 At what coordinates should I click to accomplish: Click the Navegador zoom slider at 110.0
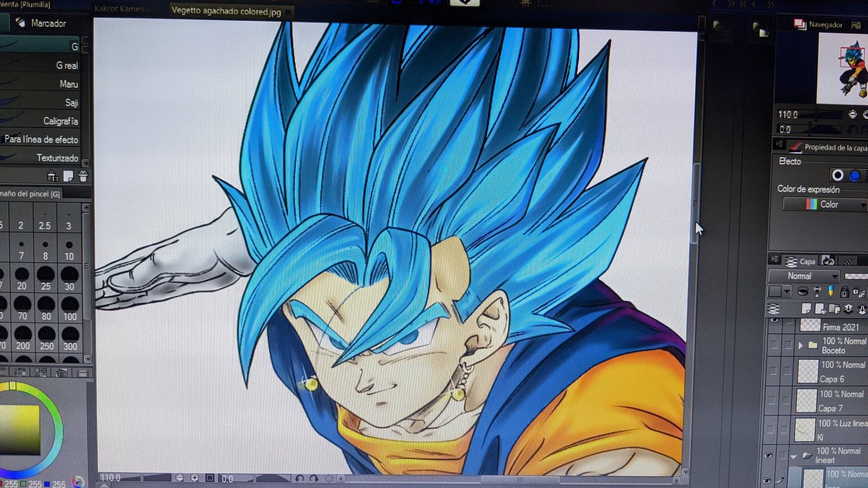tap(810, 115)
